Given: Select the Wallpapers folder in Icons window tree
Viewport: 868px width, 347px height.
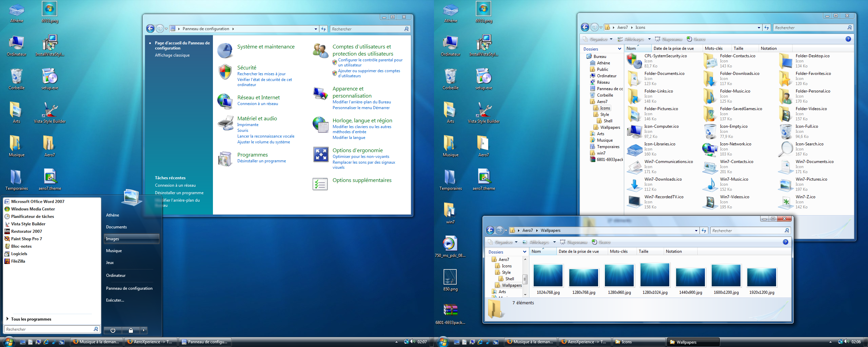Looking at the screenshot, I should pyautogui.click(x=610, y=127).
